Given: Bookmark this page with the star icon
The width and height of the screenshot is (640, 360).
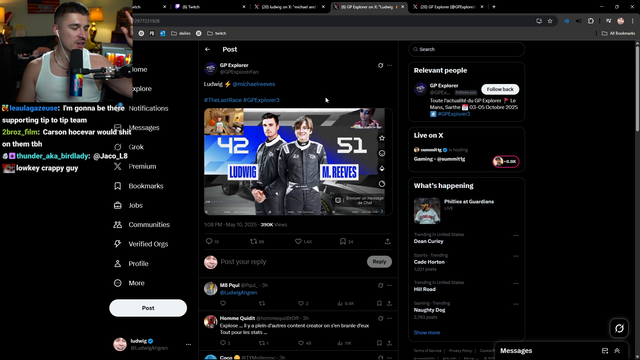Looking at the screenshot, I should coord(550,21).
